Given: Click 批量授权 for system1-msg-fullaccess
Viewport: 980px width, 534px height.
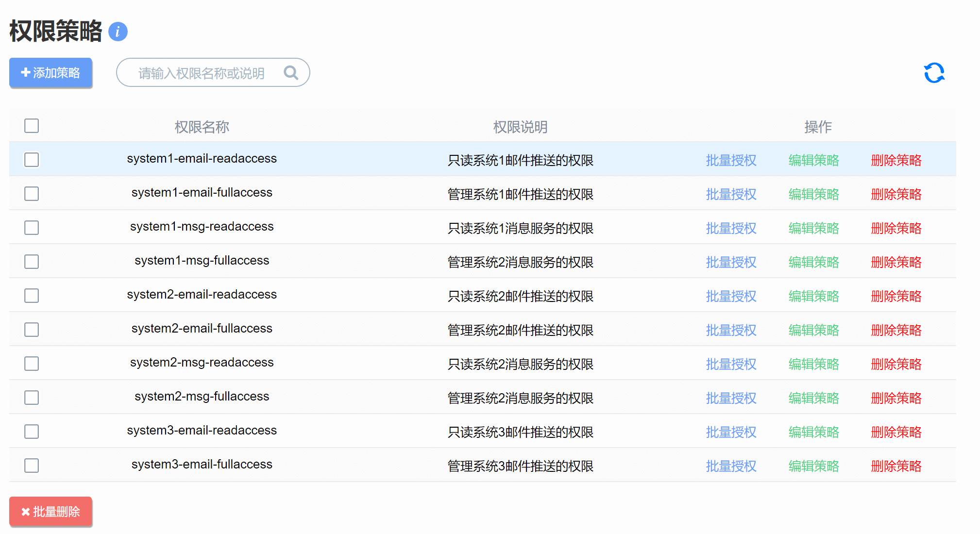Looking at the screenshot, I should [x=731, y=262].
